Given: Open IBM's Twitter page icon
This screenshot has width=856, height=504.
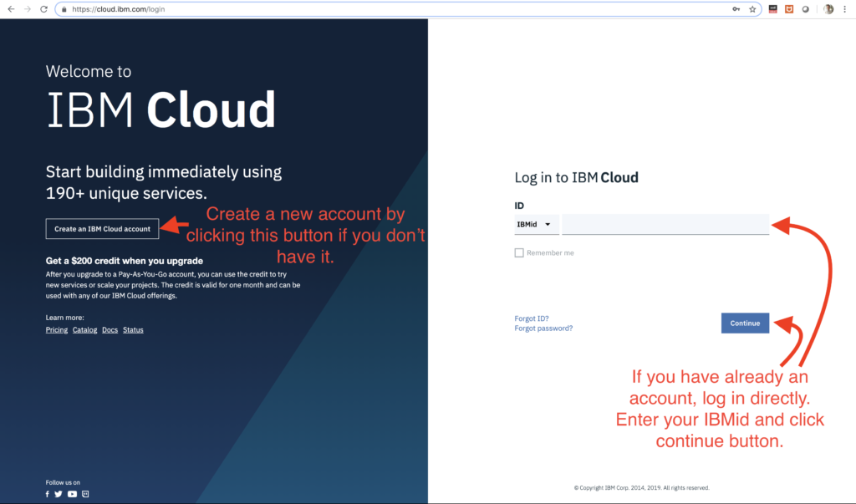Looking at the screenshot, I should pos(59,494).
